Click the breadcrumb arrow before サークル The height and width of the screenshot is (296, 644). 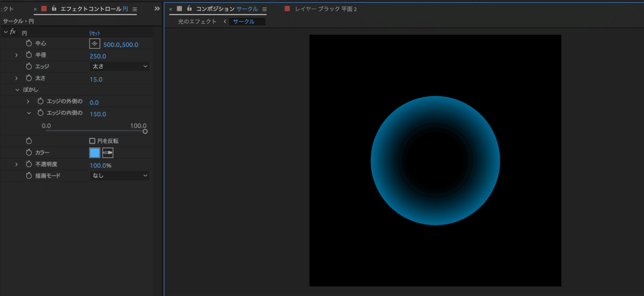224,21
